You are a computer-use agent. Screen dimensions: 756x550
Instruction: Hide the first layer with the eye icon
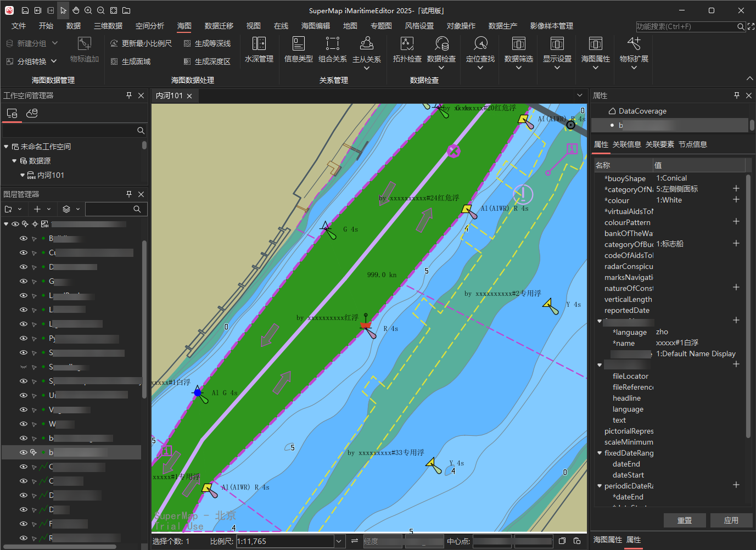point(24,238)
